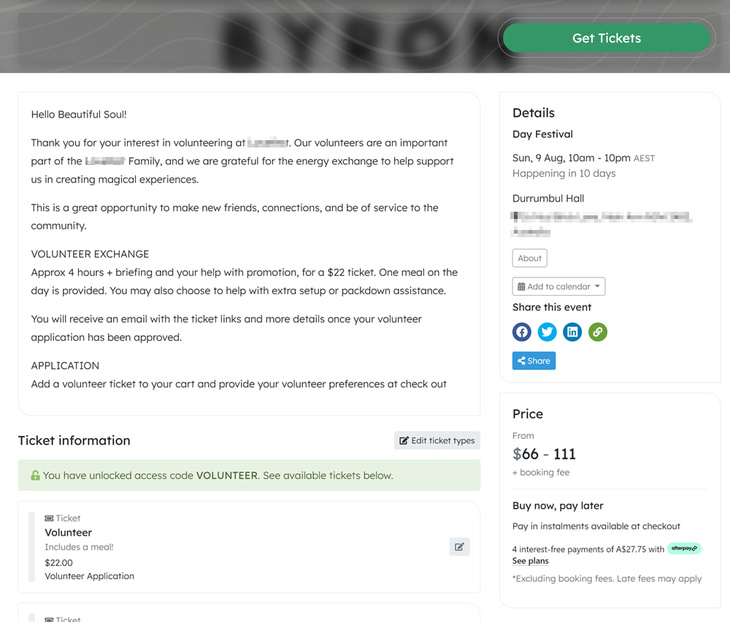Copy the event link with green chain icon
The height and width of the screenshot is (622, 730).
598,332
